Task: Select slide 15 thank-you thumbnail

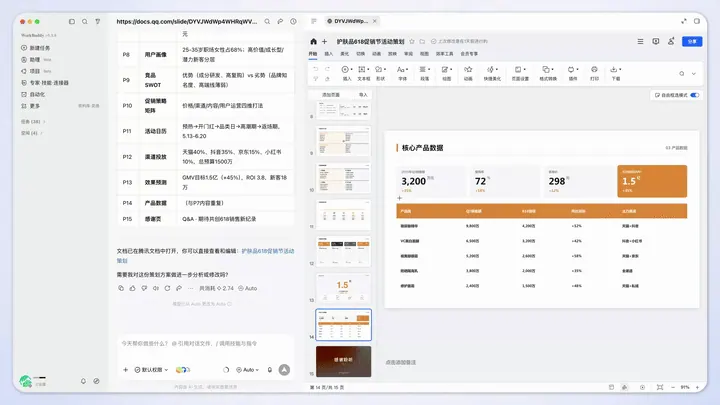Action: click(x=343, y=362)
